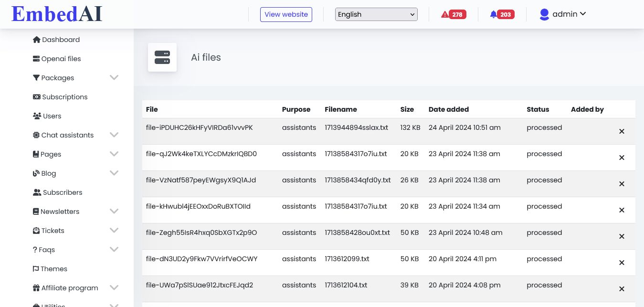Screen dimensions: 644x307
Task: Expand the Blog submenu chevron
Action: (114, 173)
